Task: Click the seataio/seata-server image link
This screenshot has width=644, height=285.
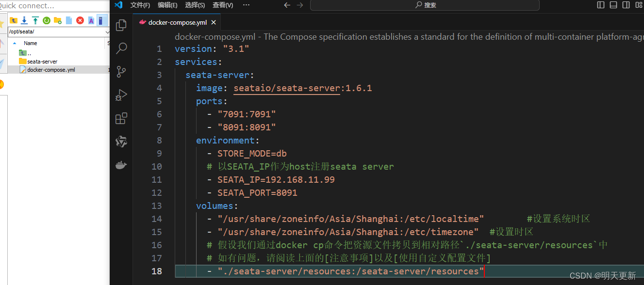Action: [x=286, y=88]
